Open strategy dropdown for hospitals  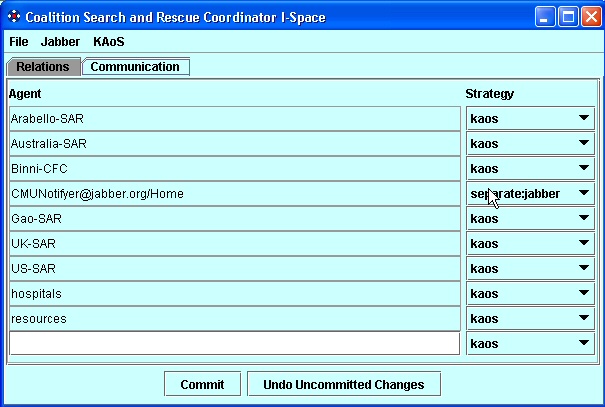point(530,294)
